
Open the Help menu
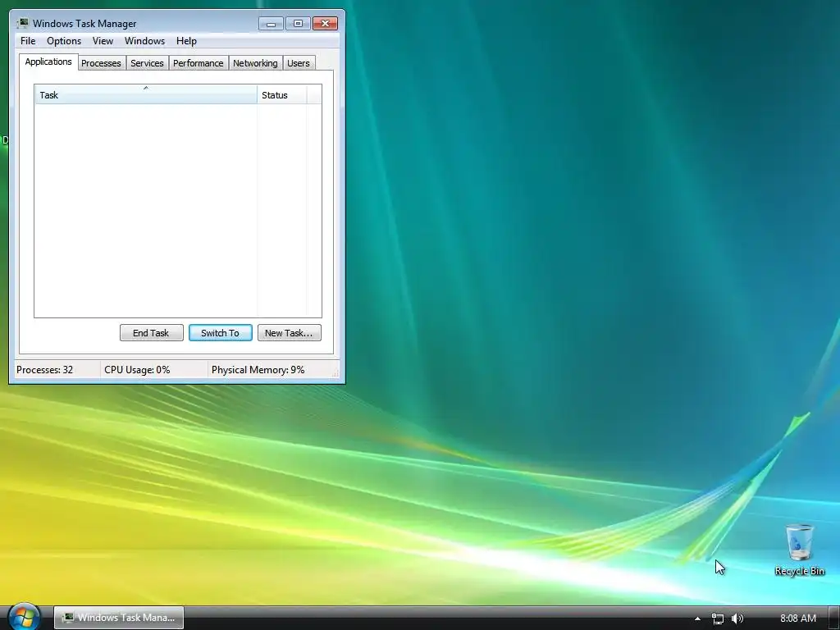click(186, 41)
